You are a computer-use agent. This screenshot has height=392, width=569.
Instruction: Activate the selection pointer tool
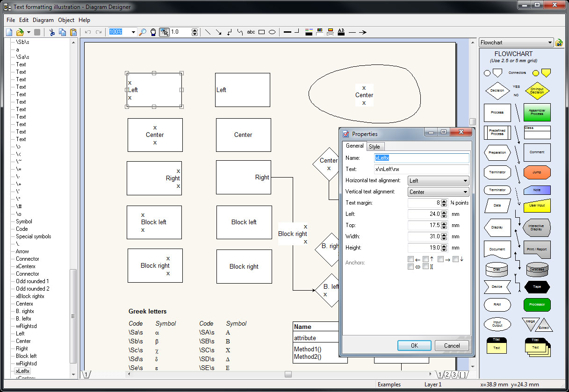click(x=164, y=32)
